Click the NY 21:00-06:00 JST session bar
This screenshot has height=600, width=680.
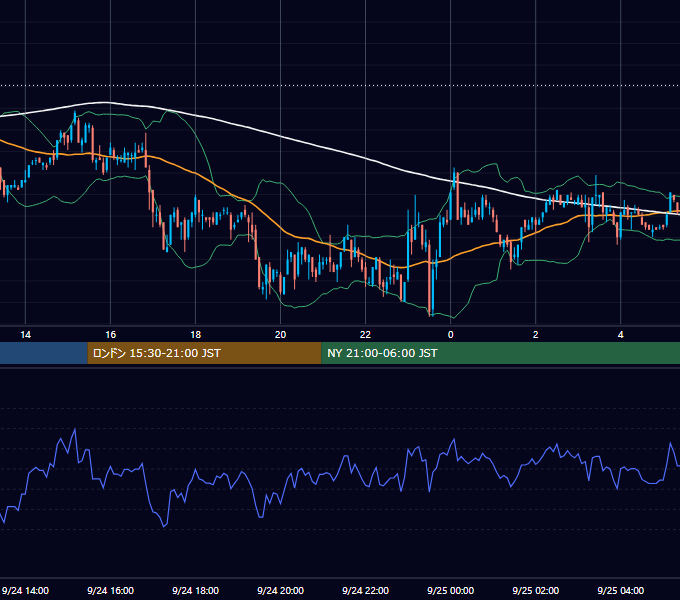500,353
